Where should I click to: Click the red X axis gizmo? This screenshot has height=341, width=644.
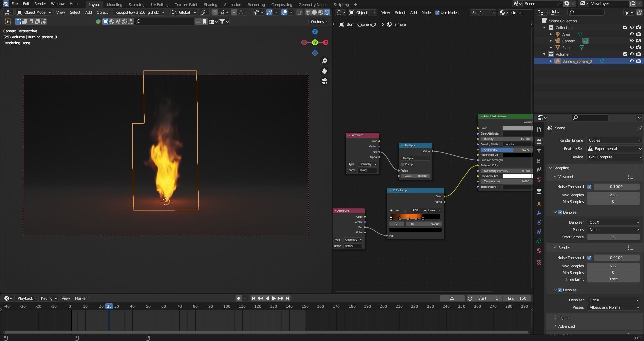(x=326, y=42)
